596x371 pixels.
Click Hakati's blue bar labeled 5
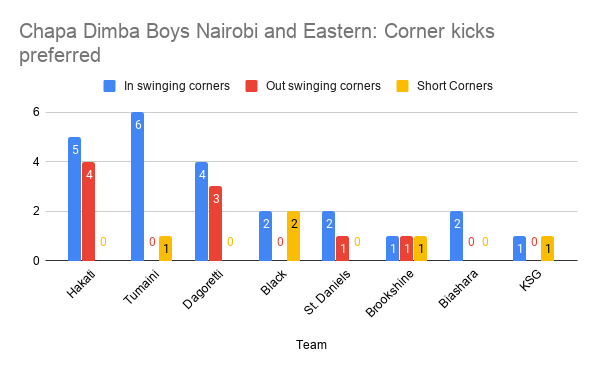click(x=74, y=199)
